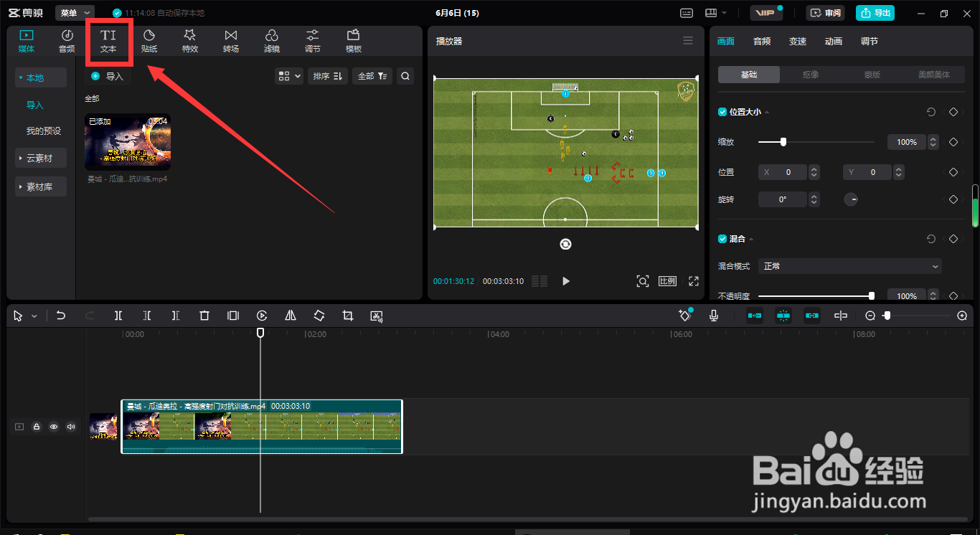The width and height of the screenshot is (980, 535).
Task: Add keyframe for 缩放 scale
Action: coord(953,142)
